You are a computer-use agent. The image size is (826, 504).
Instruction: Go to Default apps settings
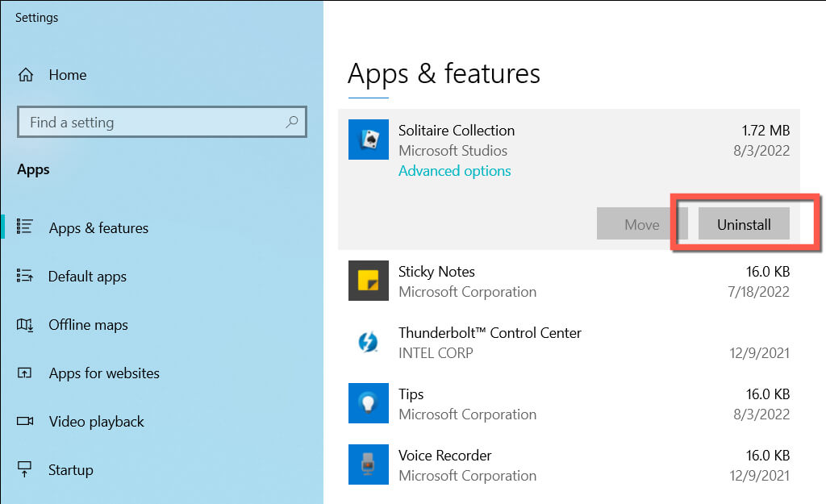coord(87,277)
